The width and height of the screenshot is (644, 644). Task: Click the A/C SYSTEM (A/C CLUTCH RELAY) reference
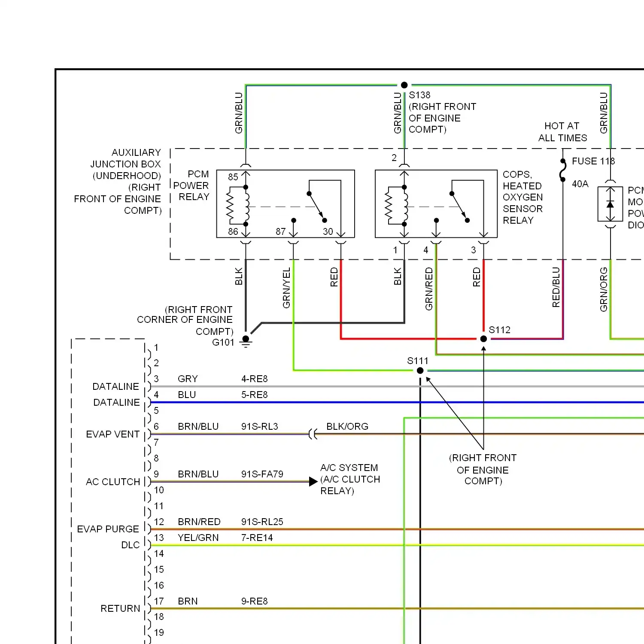350,479
